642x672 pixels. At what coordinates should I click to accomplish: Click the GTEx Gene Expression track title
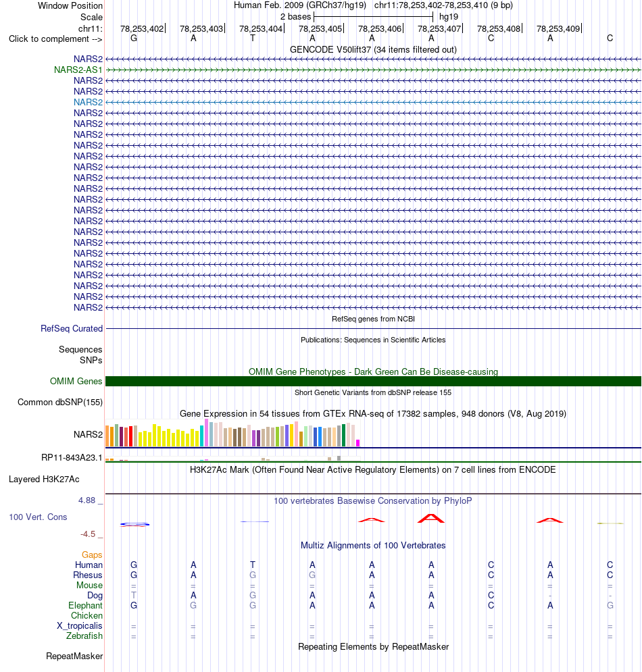tap(373, 413)
